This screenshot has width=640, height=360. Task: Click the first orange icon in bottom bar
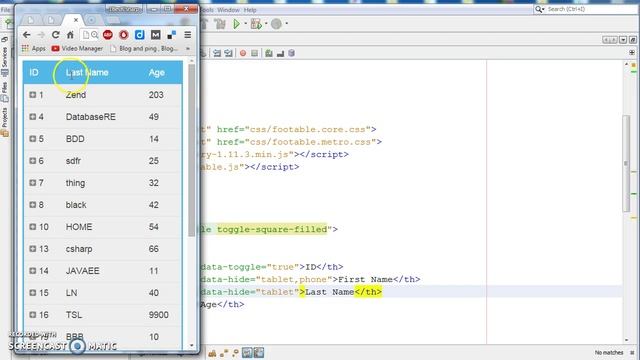[212, 353]
